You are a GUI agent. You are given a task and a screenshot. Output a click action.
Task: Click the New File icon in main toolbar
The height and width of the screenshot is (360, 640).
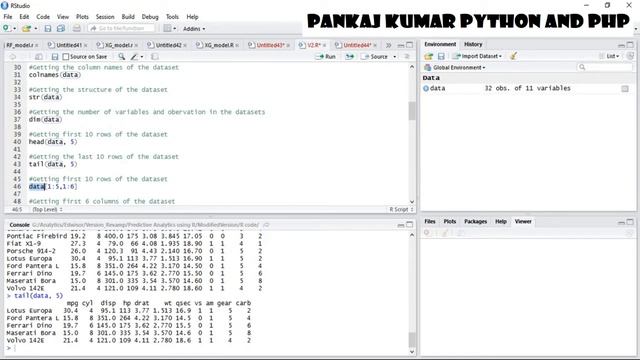coord(7,29)
